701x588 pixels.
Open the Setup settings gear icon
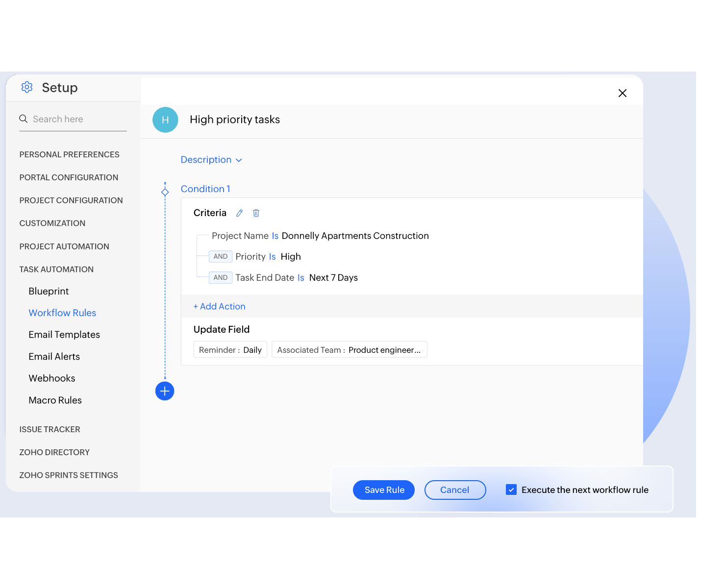pyautogui.click(x=27, y=87)
